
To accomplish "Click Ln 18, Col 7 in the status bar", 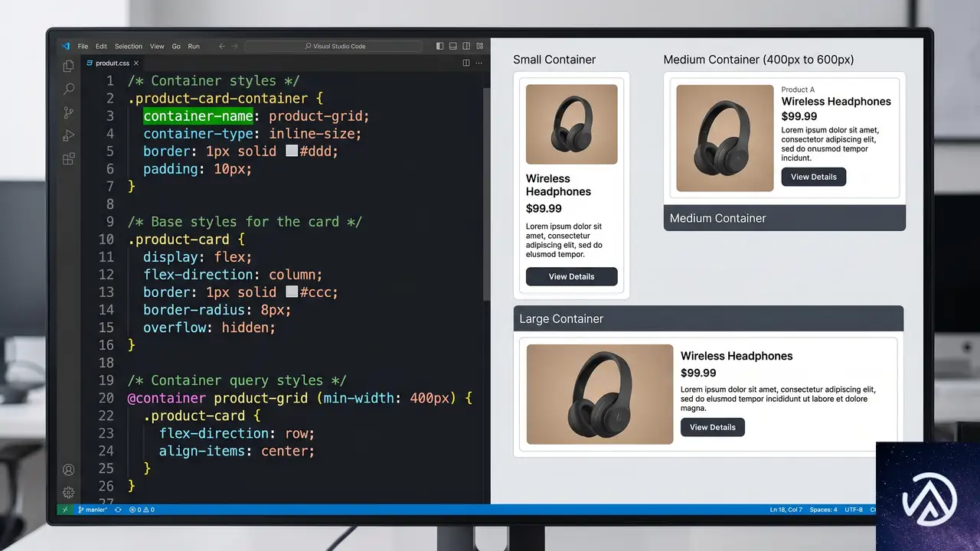I will (x=786, y=510).
